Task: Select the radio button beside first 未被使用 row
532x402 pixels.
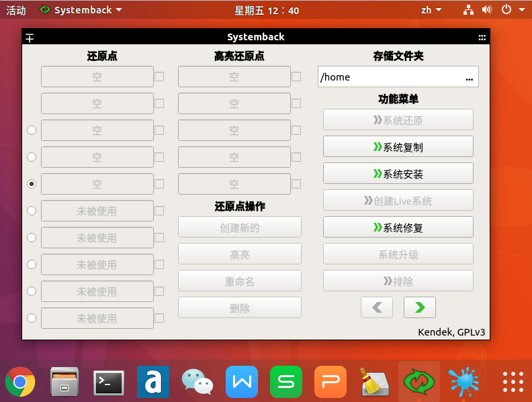Action: (32, 211)
